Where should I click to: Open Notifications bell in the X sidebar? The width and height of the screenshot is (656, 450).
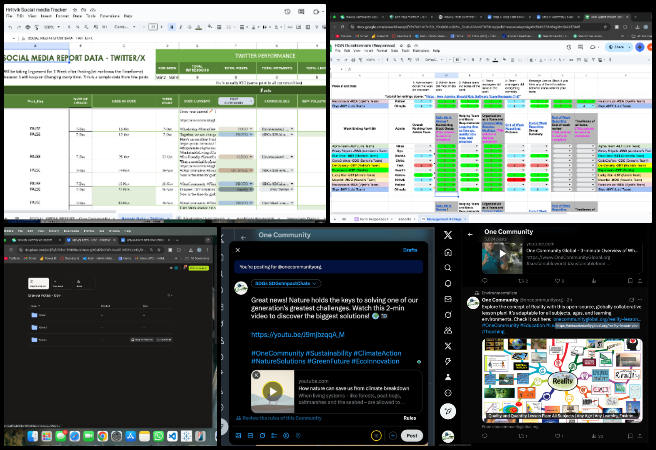(x=448, y=284)
